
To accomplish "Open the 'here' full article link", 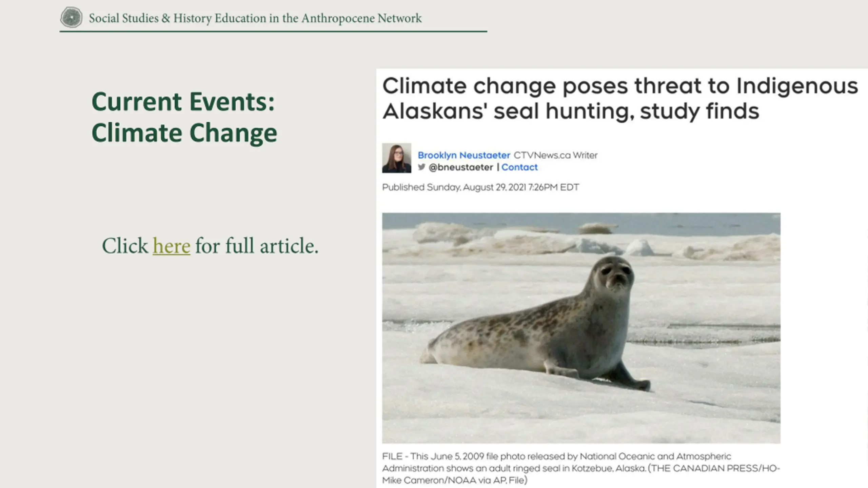I will coord(172,246).
